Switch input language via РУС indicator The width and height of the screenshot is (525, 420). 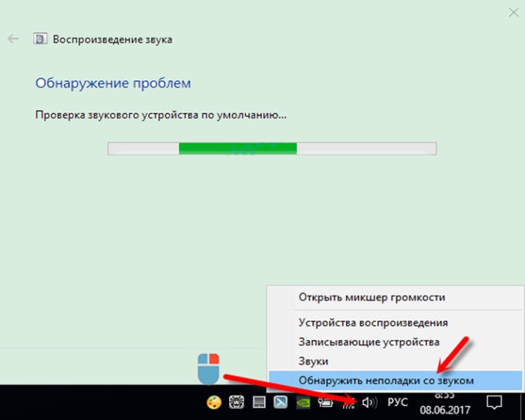click(x=398, y=402)
